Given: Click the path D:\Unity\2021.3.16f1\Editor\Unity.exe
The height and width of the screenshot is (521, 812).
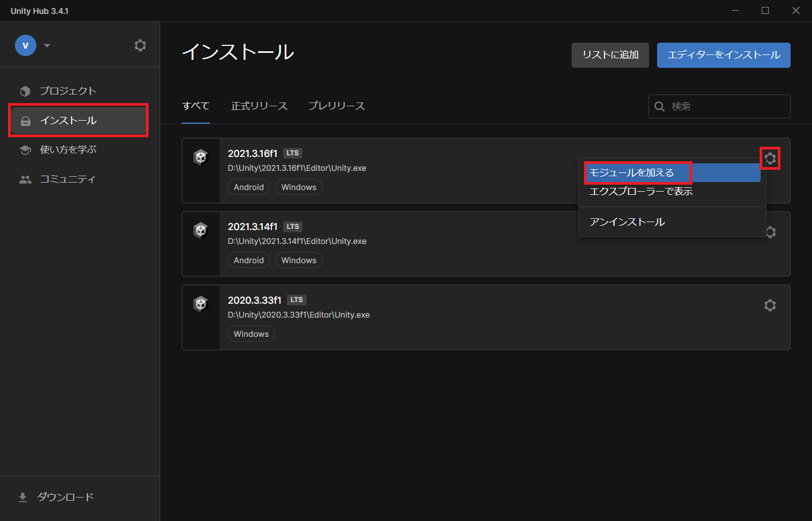Looking at the screenshot, I should click(x=297, y=168).
